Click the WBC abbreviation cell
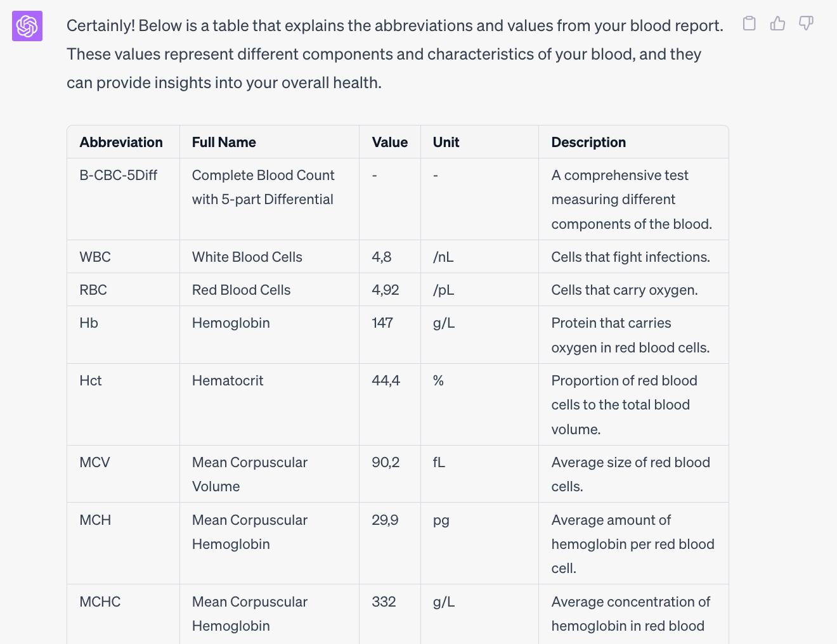 coord(95,257)
